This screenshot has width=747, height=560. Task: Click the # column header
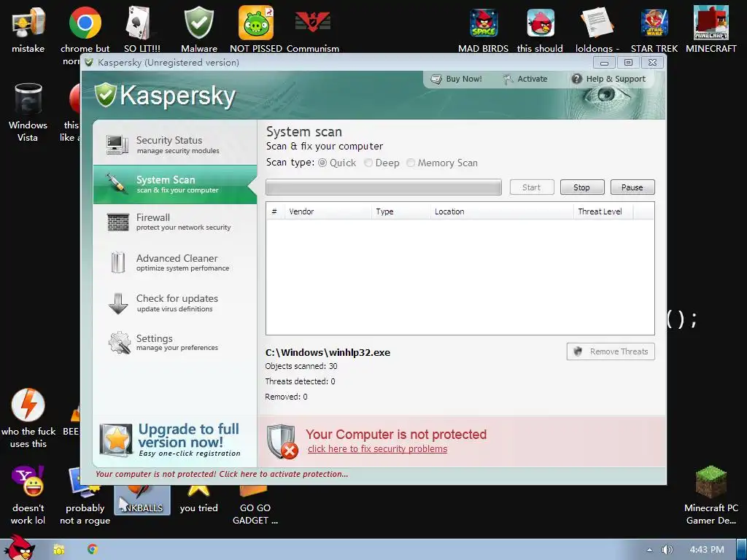pyautogui.click(x=275, y=211)
